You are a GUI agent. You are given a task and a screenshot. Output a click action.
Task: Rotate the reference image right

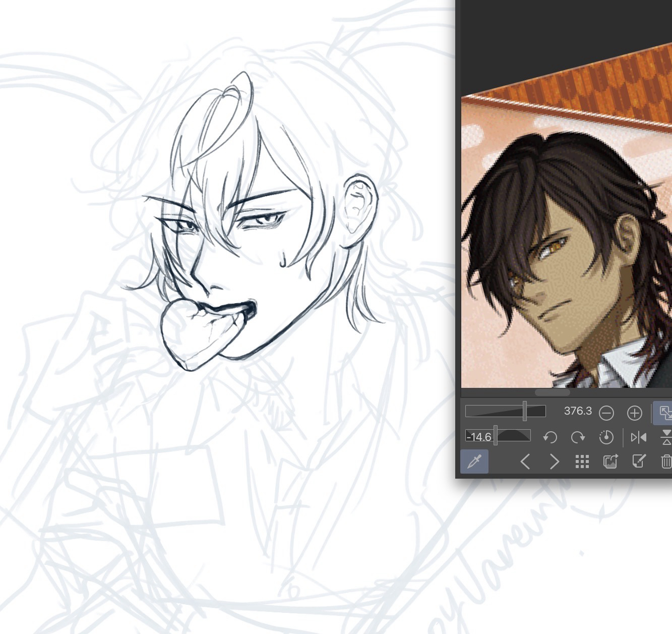578,437
